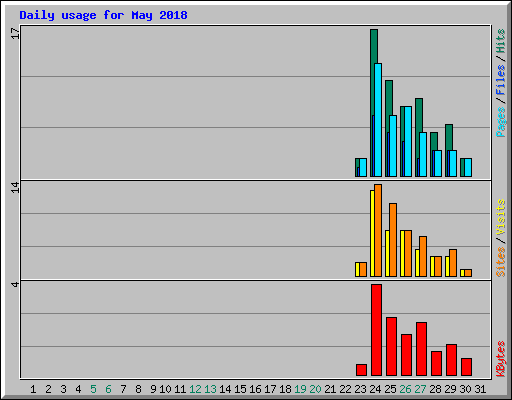Click day label 9 on x-axis
Image resolution: width=512 pixels, height=400 pixels.
point(153,389)
